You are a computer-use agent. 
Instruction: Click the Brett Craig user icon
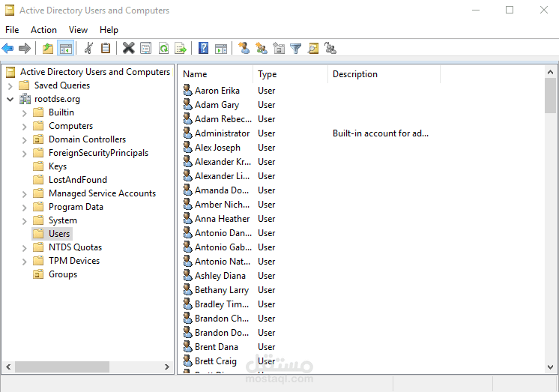(x=187, y=361)
